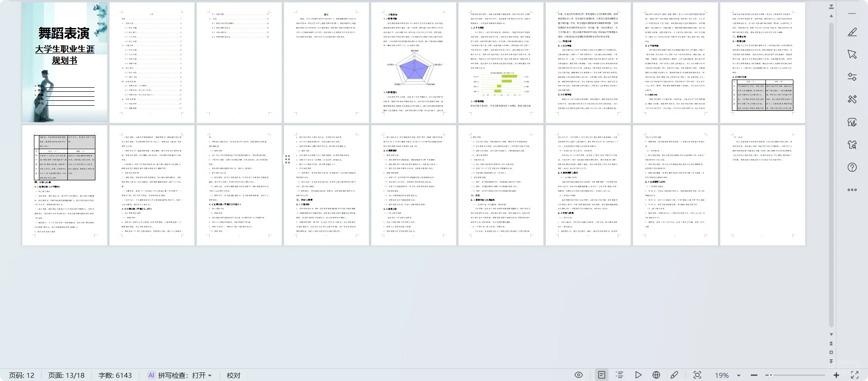Select the arrow selection tool in sidebar
Screen dimensions: 868x381
(852, 54)
